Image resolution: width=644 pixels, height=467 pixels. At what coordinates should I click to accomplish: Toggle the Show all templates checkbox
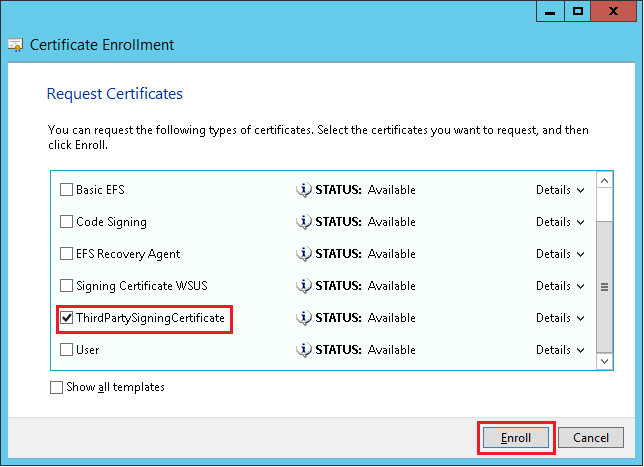tap(56, 387)
